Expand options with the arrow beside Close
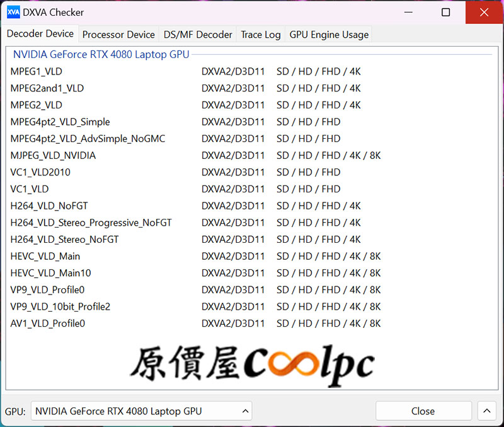The height and width of the screenshot is (427, 504). point(487,411)
